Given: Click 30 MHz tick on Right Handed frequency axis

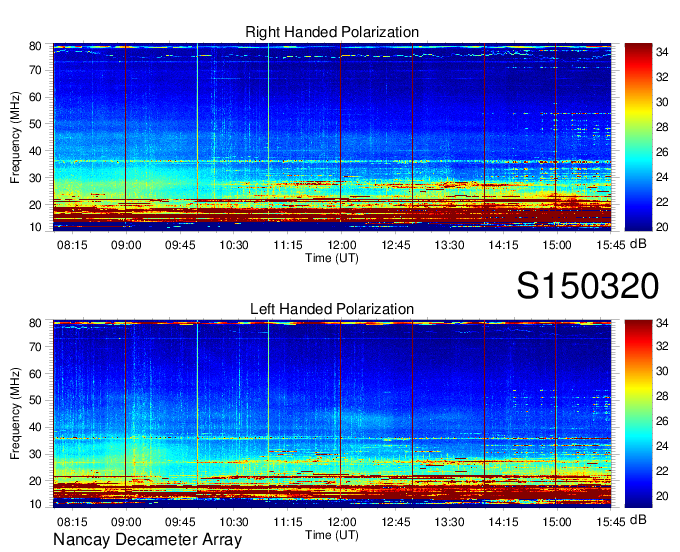Looking at the screenshot, I should pos(35,178).
